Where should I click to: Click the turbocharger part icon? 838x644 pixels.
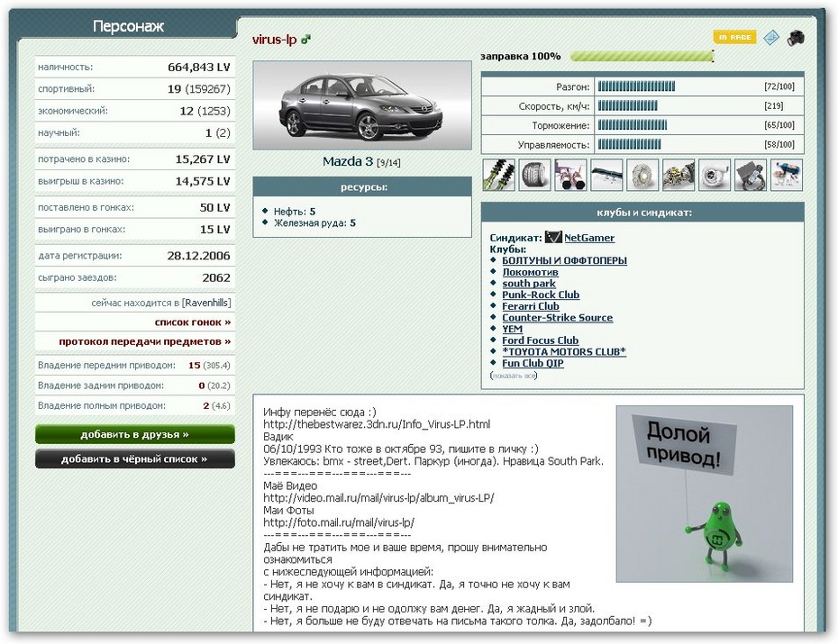(x=715, y=175)
